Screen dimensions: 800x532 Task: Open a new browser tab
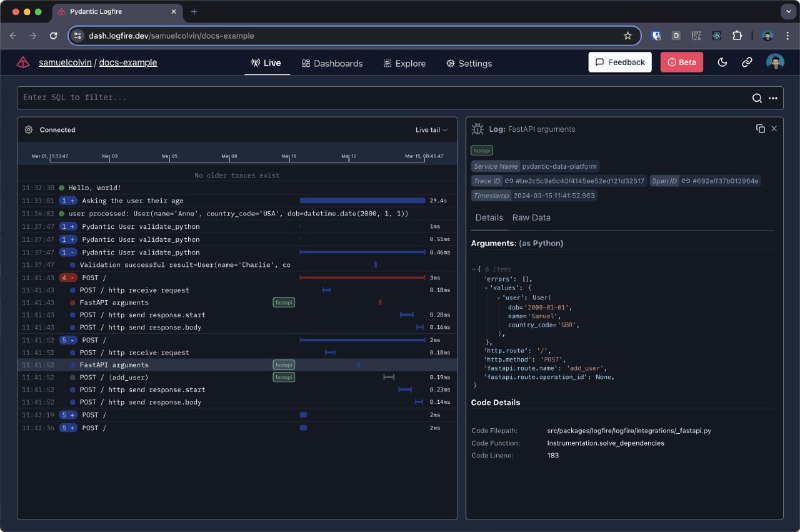click(194, 11)
